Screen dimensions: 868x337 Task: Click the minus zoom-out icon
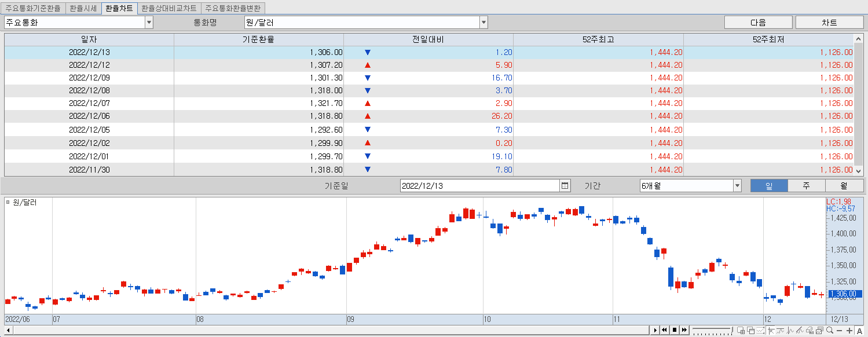click(840, 331)
